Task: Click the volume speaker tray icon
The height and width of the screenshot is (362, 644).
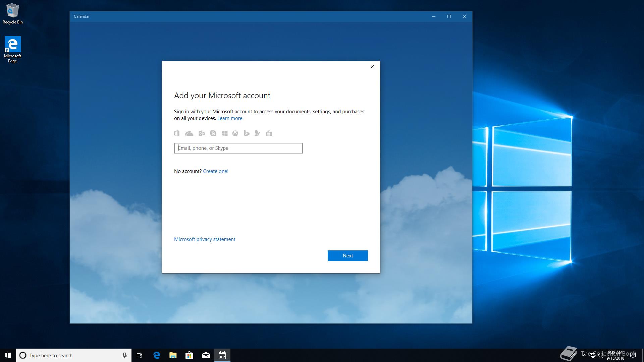Action: [601, 355]
